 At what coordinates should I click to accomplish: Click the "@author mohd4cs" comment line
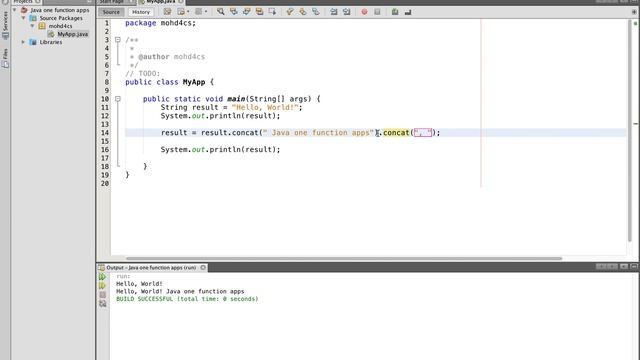tap(171, 57)
